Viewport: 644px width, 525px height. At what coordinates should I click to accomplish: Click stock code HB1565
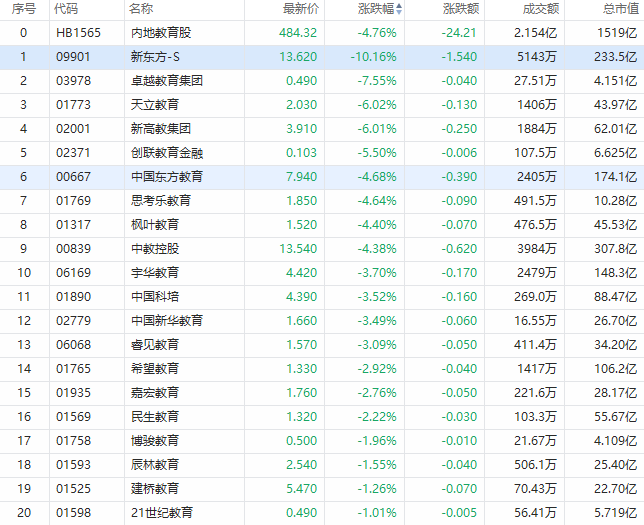click(78, 33)
